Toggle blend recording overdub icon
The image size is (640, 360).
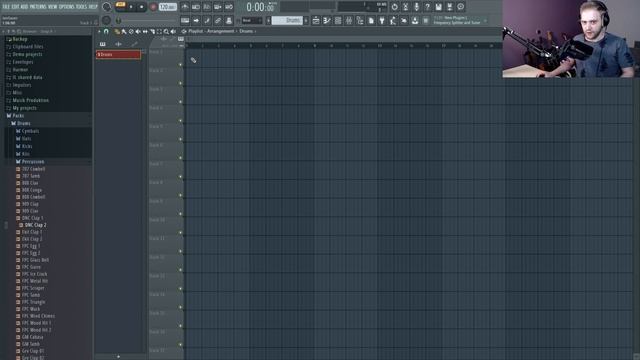[x=218, y=7]
